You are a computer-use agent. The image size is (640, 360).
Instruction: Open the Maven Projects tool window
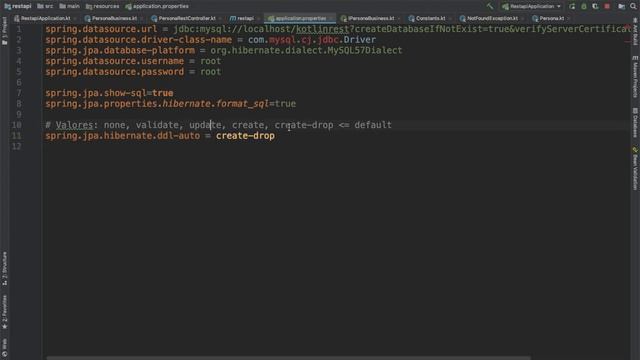(x=635, y=77)
